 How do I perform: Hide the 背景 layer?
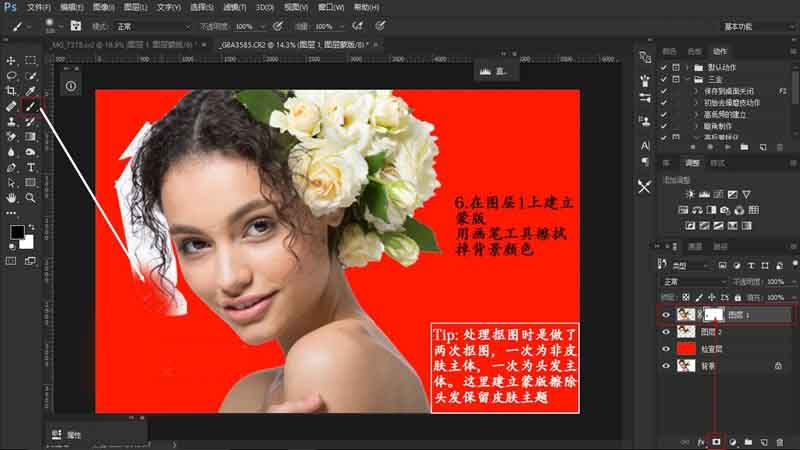pyautogui.click(x=666, y=366)
